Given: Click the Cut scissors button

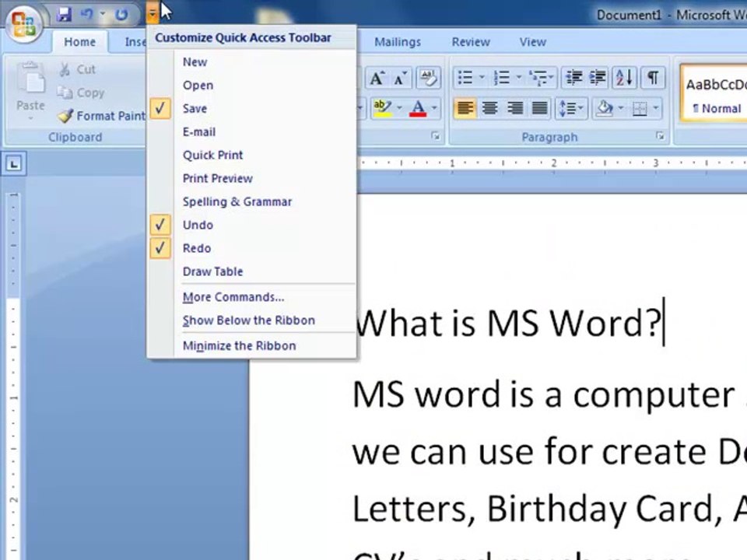Looking at the screenshot, I should point(77,69).
